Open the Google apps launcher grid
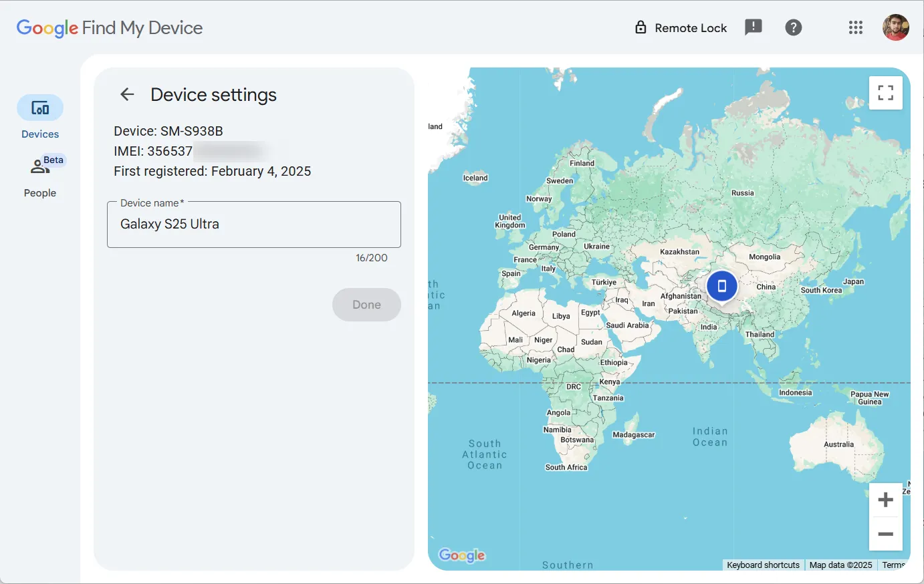This screenshot has height=584, width=924. (x=856, y=27)
